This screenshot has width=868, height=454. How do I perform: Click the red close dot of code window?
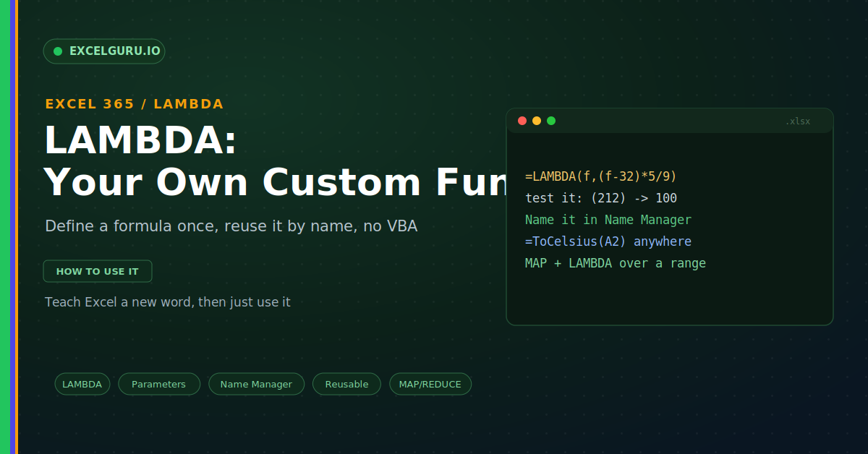[x=522, y=121]
